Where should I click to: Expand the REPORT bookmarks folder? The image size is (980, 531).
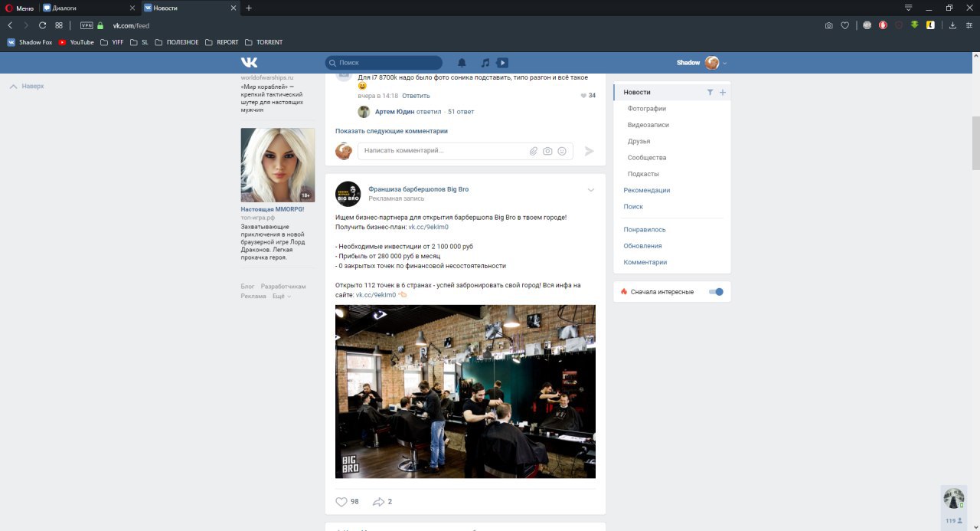tap(221, 42)
